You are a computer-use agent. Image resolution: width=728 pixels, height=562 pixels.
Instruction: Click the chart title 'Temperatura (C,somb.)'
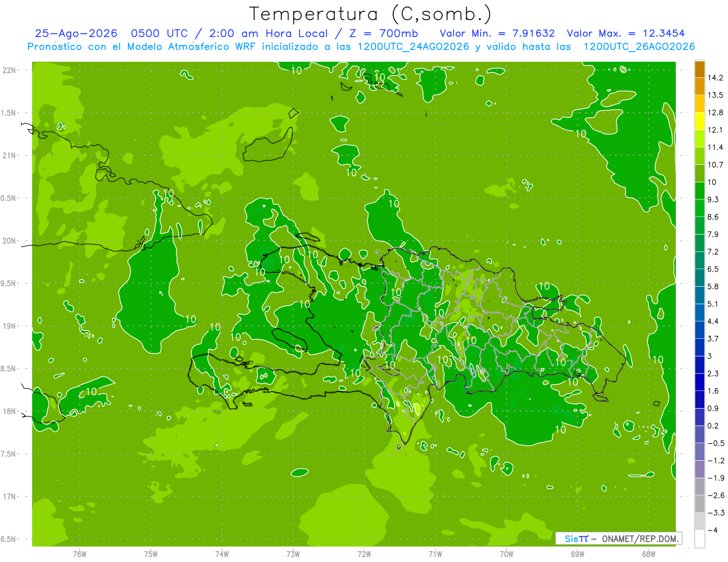[369, 13]
